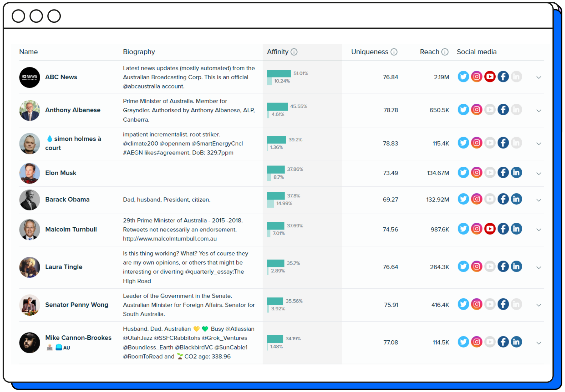
Task: Expand Anthony Albanese row details
Action: [539, 111]
